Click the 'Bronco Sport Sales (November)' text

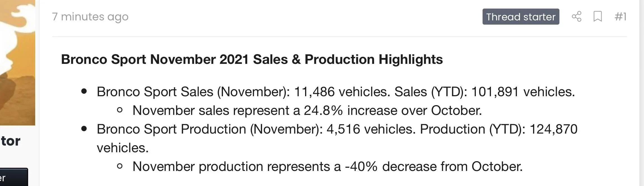point(193,92)
